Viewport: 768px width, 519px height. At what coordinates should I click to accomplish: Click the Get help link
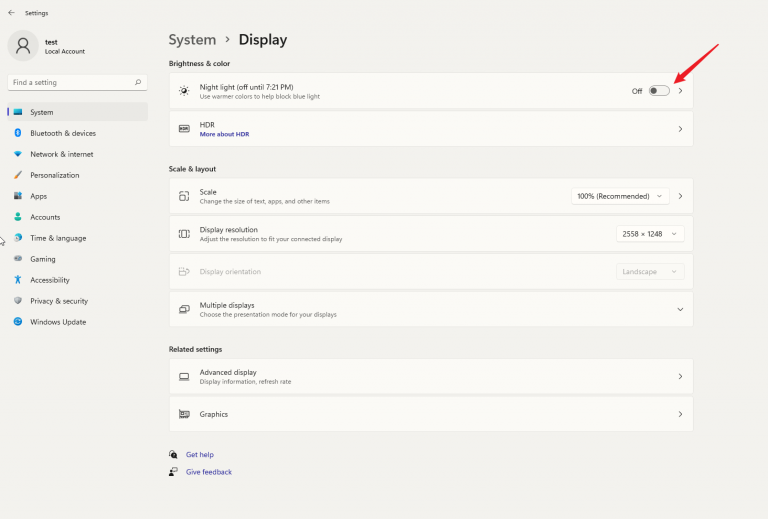pyautogui.click(x=199, y=454)
